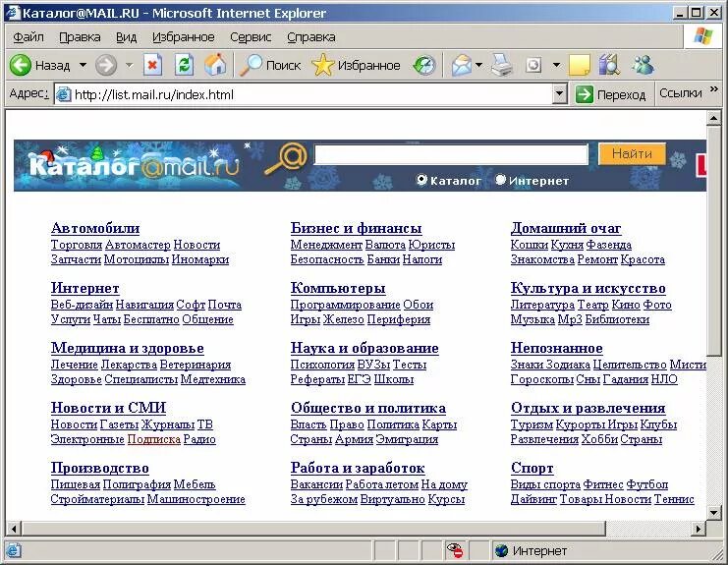Expand the Ссылки chevron overflow
This screenshot has width=728, height=565.
pyautogui.click(x=713, y=88)
